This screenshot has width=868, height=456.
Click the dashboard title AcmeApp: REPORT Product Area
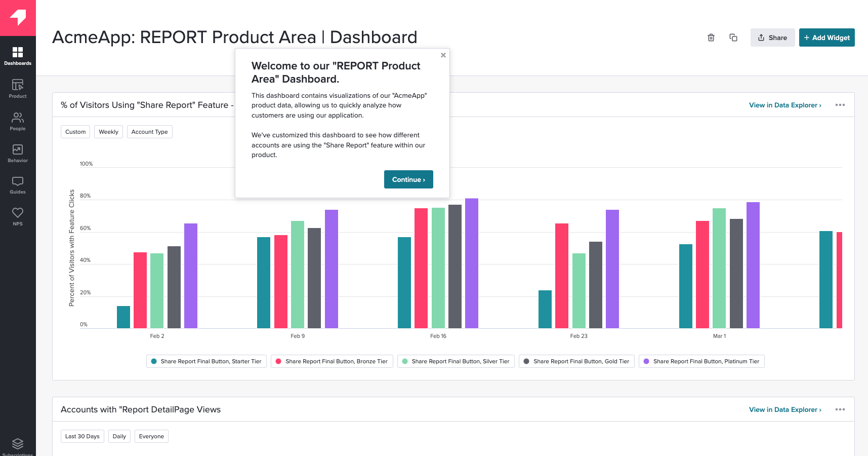[235, 37]
